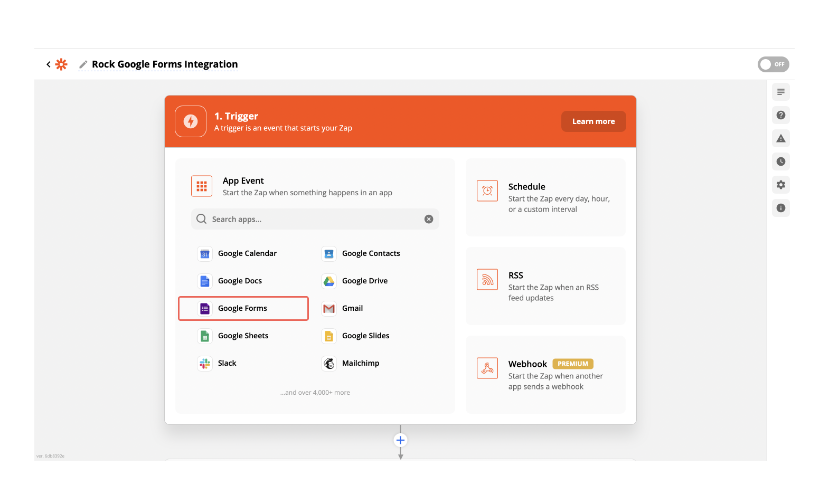The height and width of the screenshot is (504, 829).
Task: Toggle the Zap OFF switch on
Action: [x=773, y=64]
